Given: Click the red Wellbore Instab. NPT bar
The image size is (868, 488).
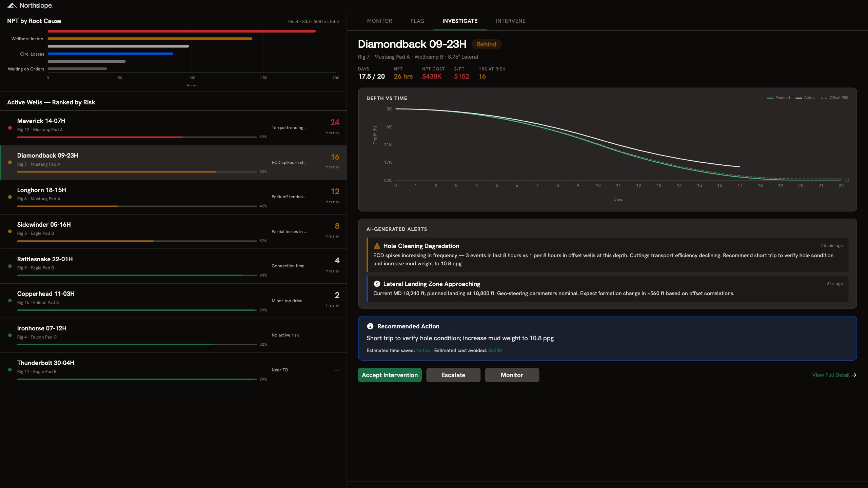Looking at the screenshot, I should coord(181,31).
